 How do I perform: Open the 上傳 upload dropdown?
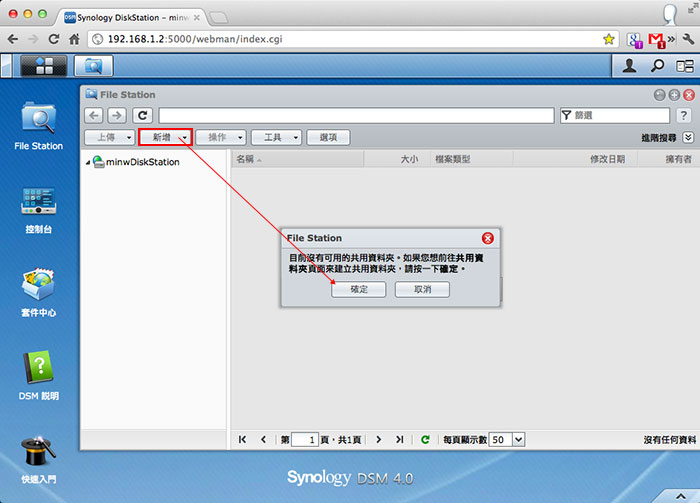click(x=109, y=137)
